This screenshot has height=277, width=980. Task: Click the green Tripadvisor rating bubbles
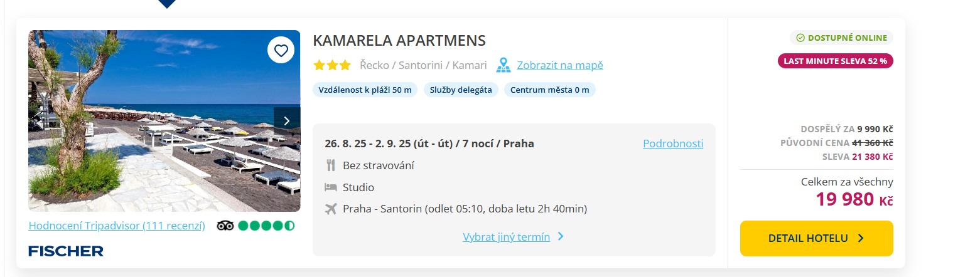point(266,226)
